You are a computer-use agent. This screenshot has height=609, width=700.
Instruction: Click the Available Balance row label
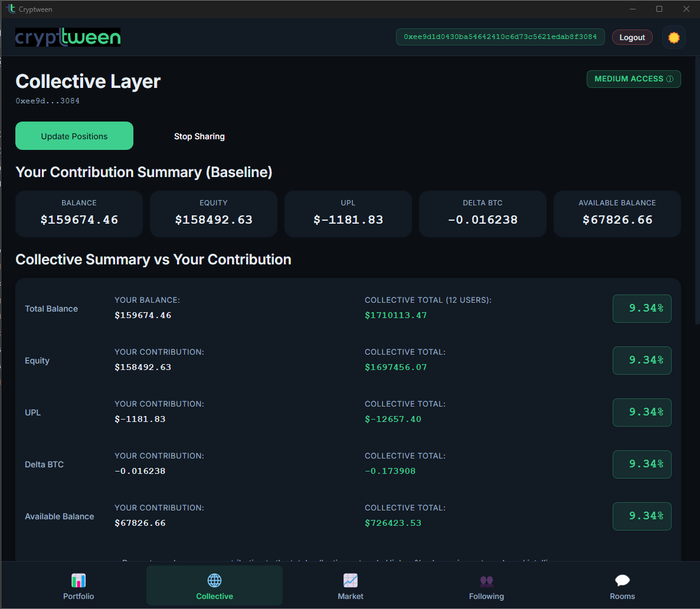tap(60, 516)
